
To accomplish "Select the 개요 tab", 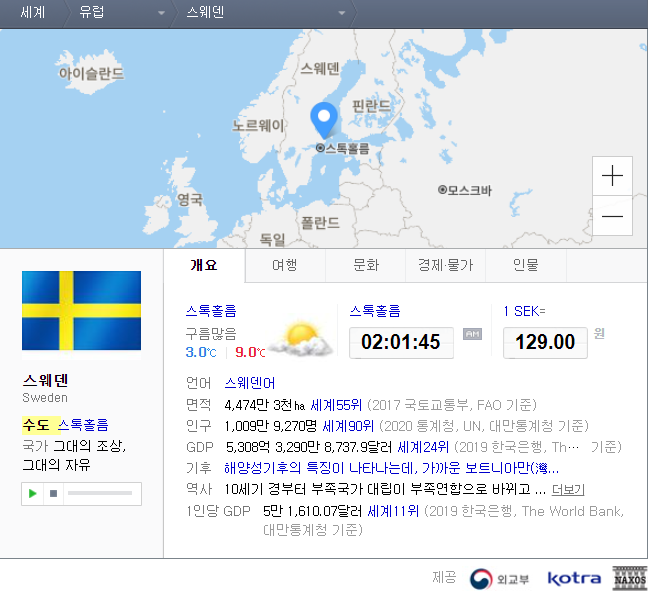I will coord(204,265).
